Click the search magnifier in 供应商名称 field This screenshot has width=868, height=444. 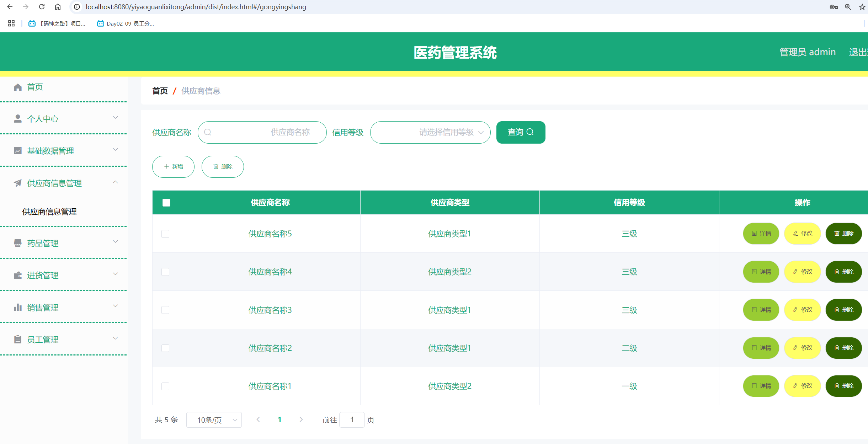pos(208,132)
